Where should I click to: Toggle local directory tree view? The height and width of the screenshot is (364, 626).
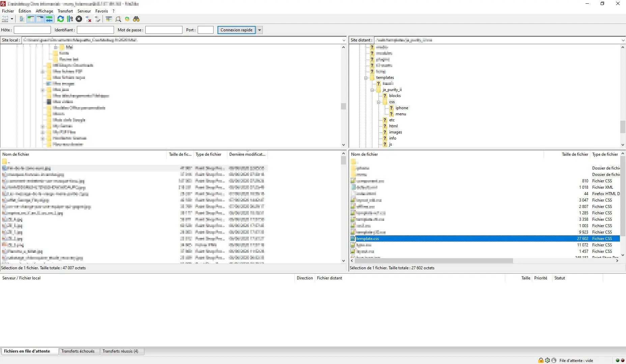tap(31, 19)
